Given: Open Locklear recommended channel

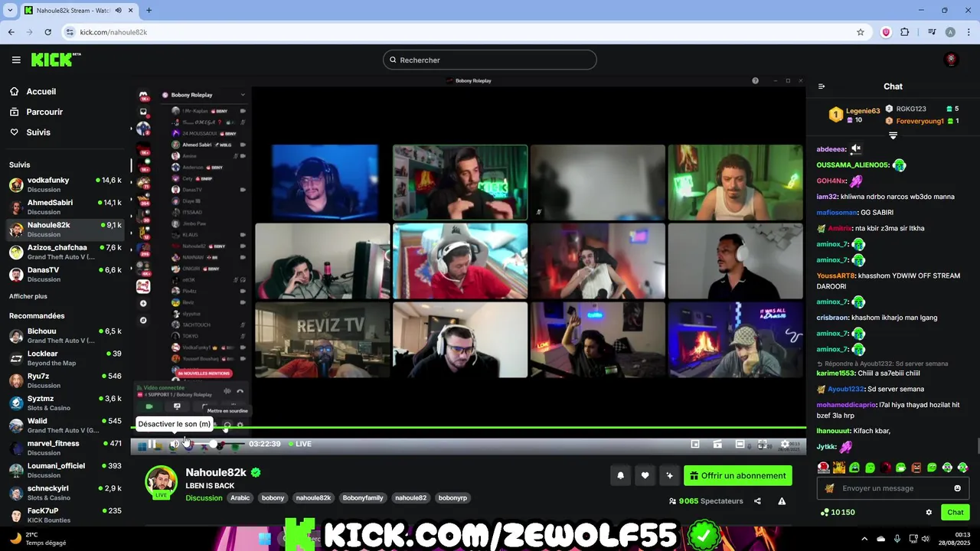Looking at the screenshot, I should (65, 358).
